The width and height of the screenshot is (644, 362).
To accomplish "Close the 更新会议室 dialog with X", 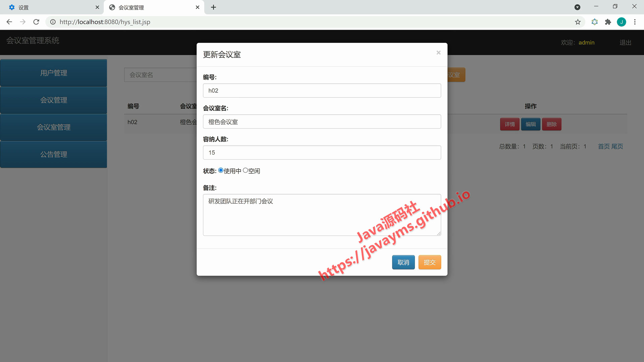I will pyautogui.click(x=438, y=53).
